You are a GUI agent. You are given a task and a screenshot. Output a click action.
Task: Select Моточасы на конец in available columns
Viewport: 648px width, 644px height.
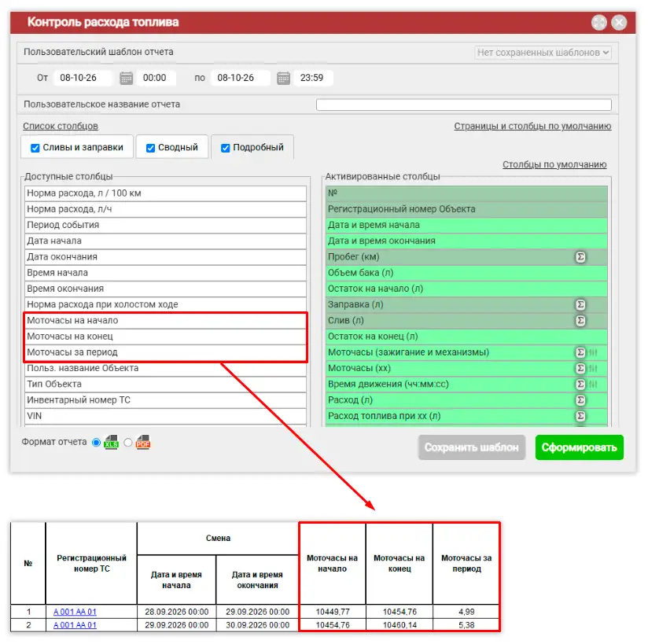[x=166, y=337]
